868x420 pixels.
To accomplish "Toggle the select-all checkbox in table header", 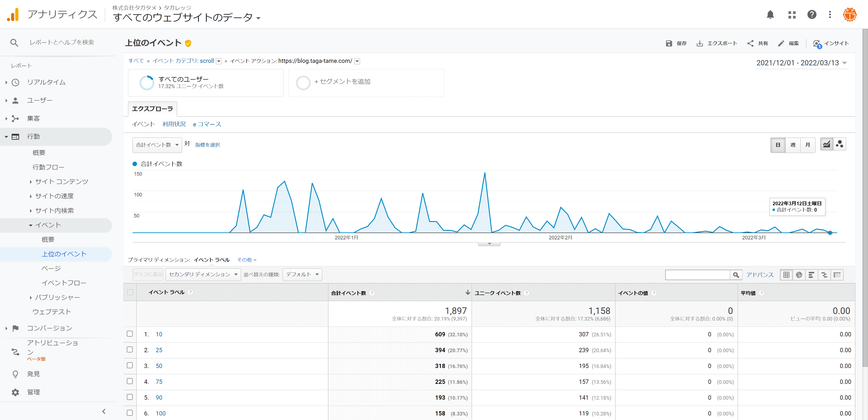I will click(130, 292).
